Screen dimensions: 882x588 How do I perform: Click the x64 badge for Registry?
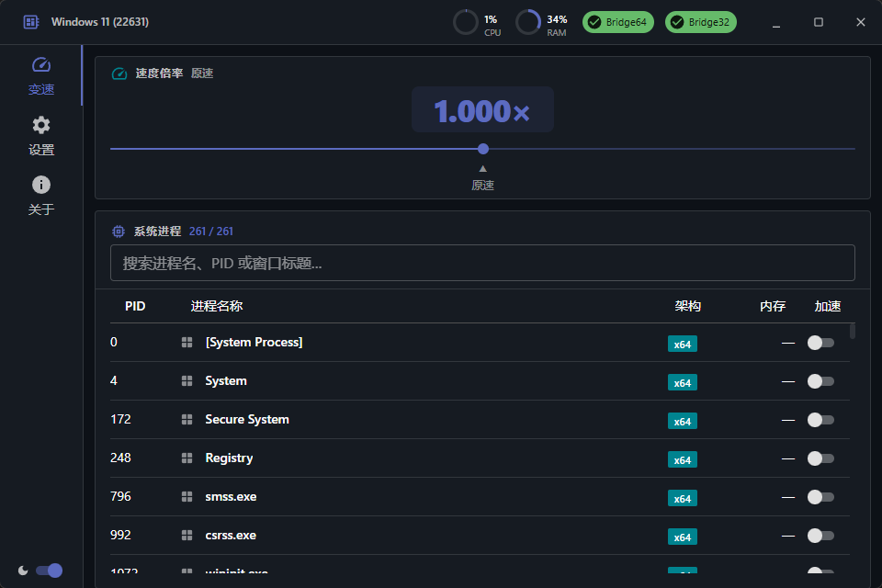pyautogui.click(x=683, y=459)
